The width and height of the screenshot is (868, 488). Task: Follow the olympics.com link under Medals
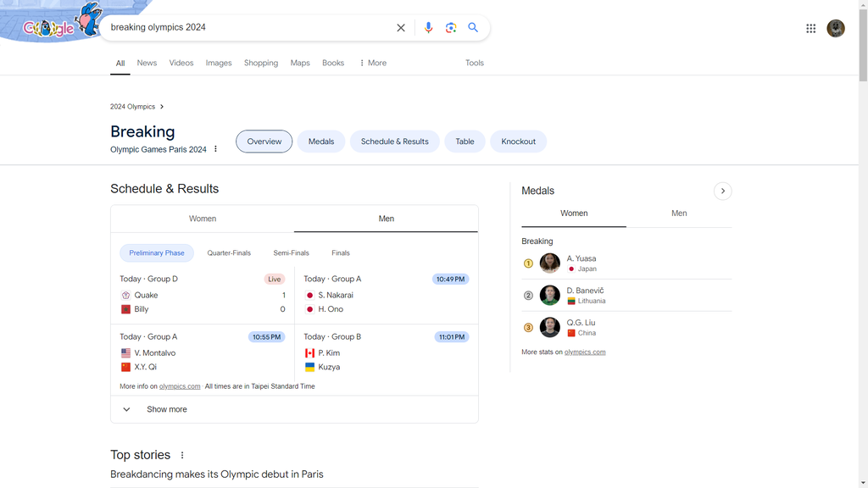pos(585,352)
